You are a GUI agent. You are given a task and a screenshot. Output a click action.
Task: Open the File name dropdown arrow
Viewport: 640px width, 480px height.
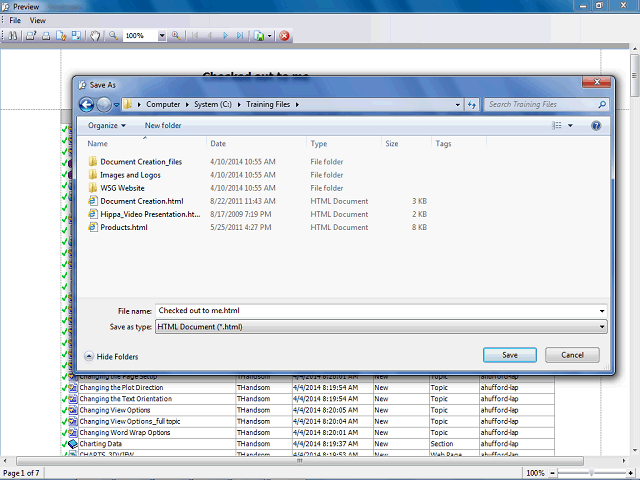[602, 311]
